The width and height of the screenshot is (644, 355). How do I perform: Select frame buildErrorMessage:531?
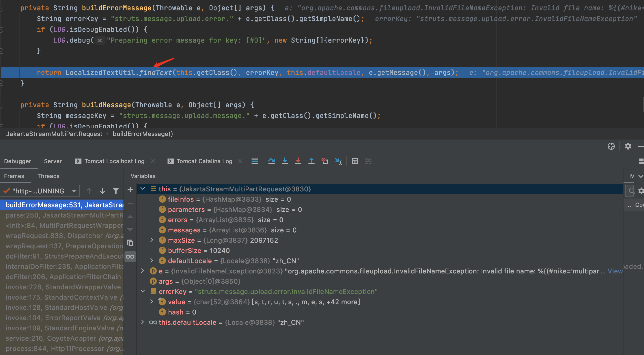[62, 205]
